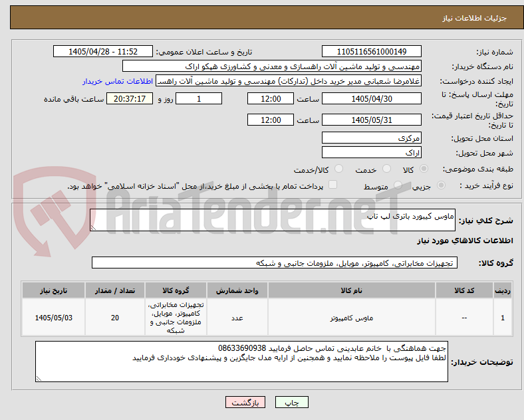524x420 pixels.
Task: Click the کد کالا cell showing --
Action: 464,318
